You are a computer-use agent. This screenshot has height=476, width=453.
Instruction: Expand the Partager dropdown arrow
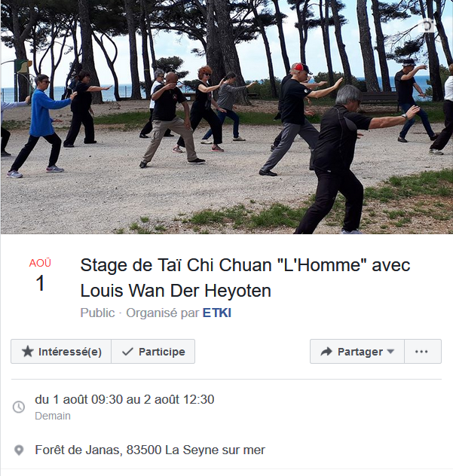[x=390, y=352]
